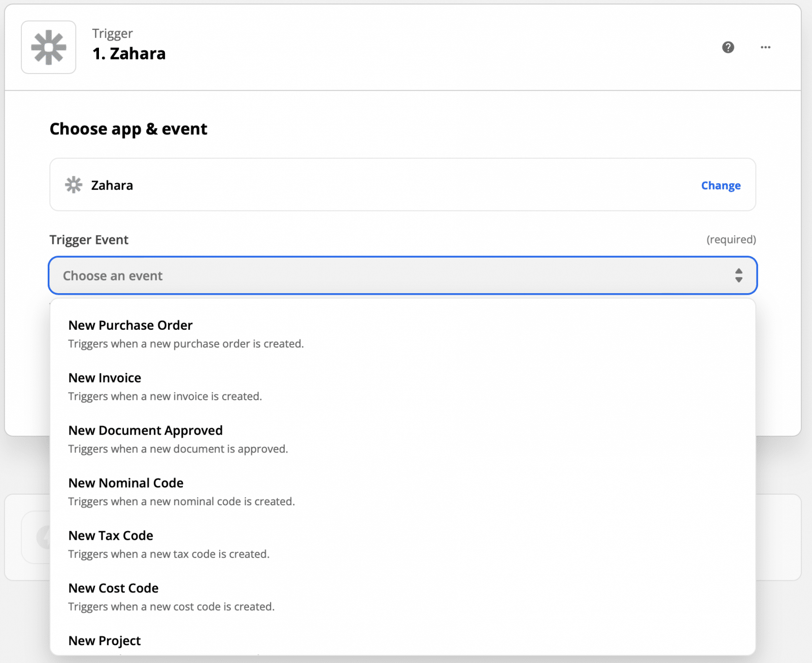Click 'Triggers when a new cost code is created.'
Screen dimensions: 812x663
[171, 607]
